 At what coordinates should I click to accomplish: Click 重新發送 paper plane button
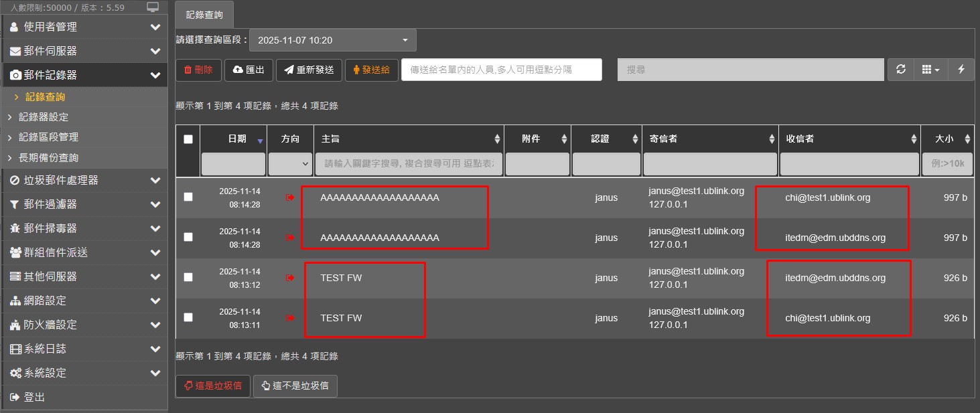pos(309,70)
